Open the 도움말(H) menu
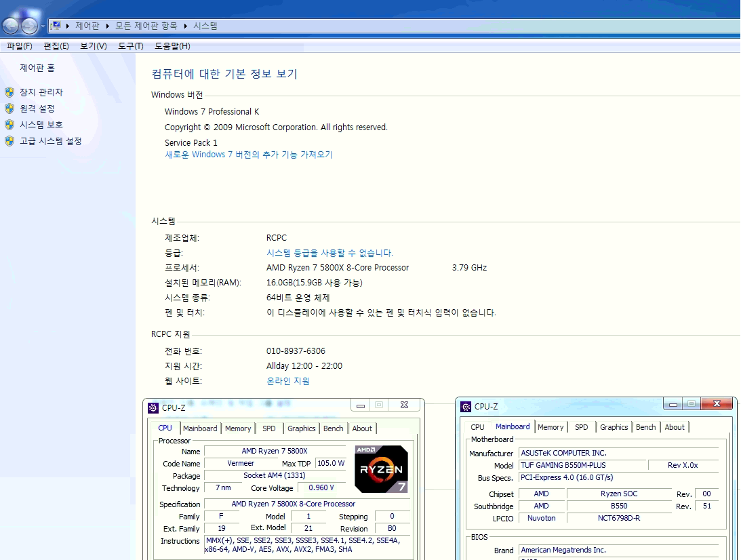741x560 pixels. click(x=172, y=46)
